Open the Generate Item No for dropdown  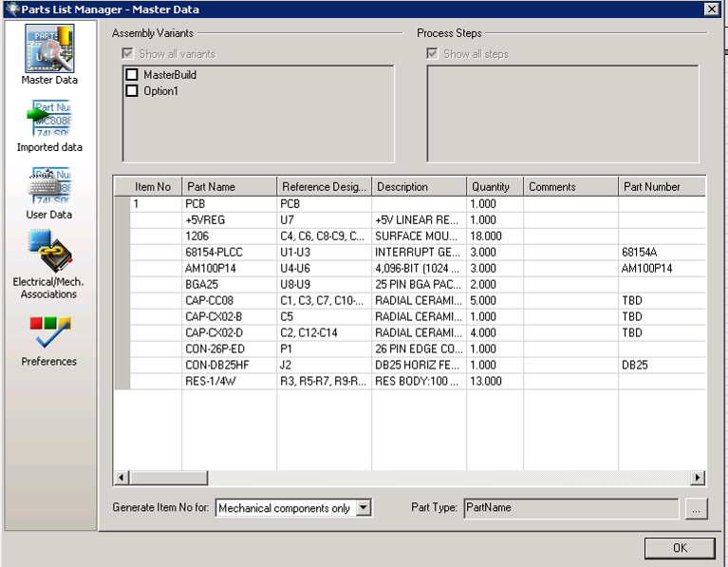pos(364,507)
